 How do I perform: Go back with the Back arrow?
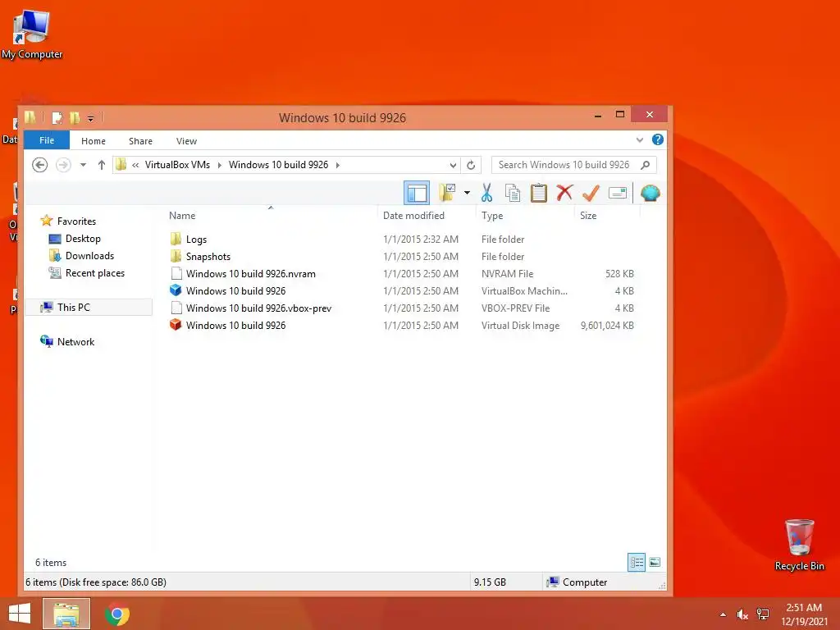point(39,165)
